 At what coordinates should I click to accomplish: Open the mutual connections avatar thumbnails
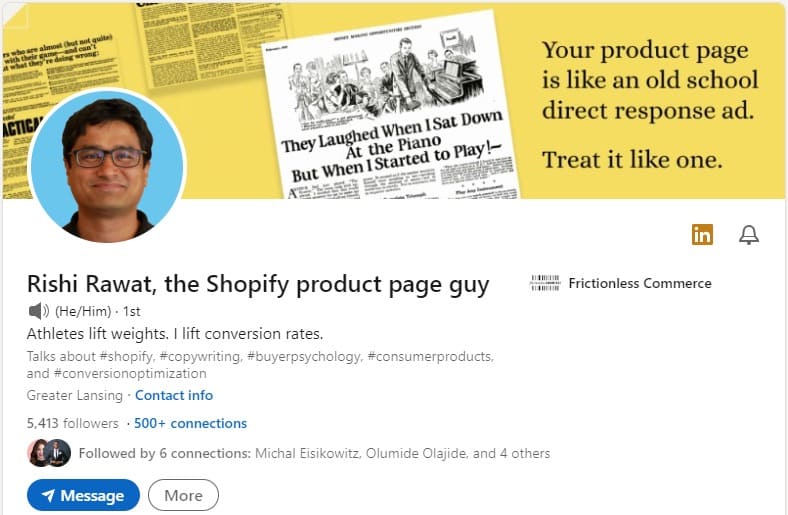pos(48,453)
